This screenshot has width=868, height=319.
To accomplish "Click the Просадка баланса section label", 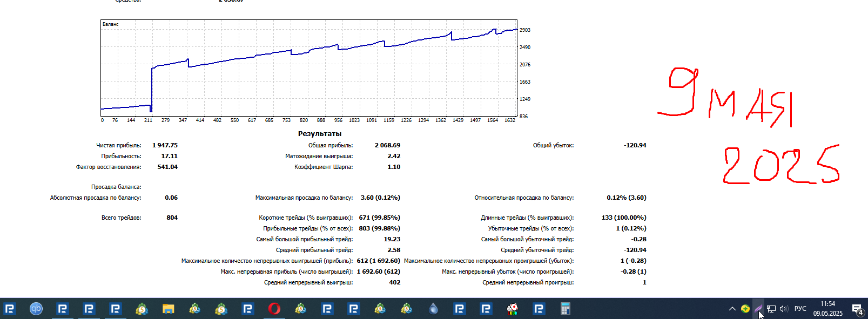I will tap(116, 187).
